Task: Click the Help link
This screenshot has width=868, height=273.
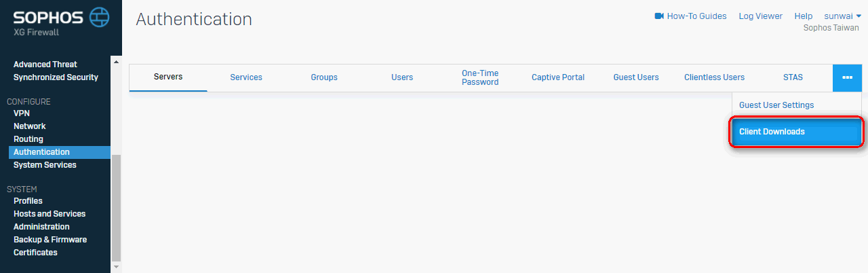Action: click(x=803, y=16)
